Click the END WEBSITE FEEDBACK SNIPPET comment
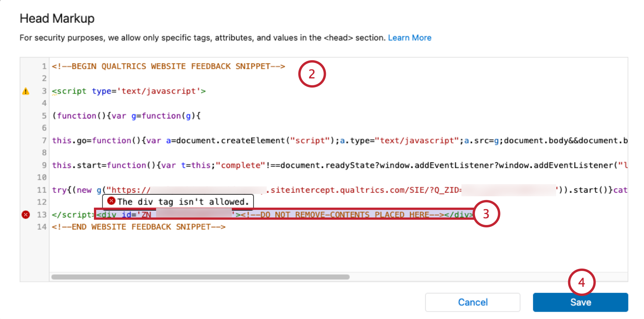The height and width of the screenshot is (319, 644). tap(139, 227)
